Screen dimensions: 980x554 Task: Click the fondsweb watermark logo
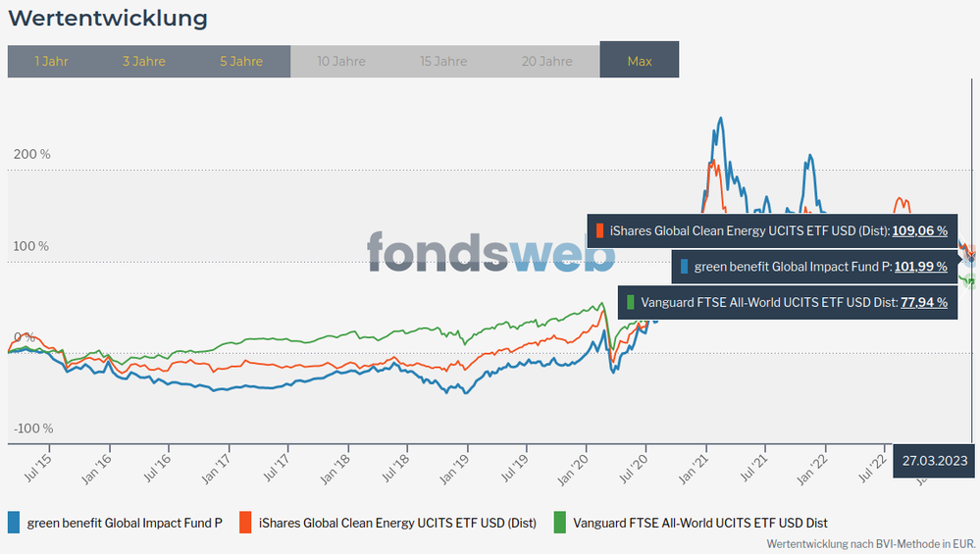coord(490,252)
